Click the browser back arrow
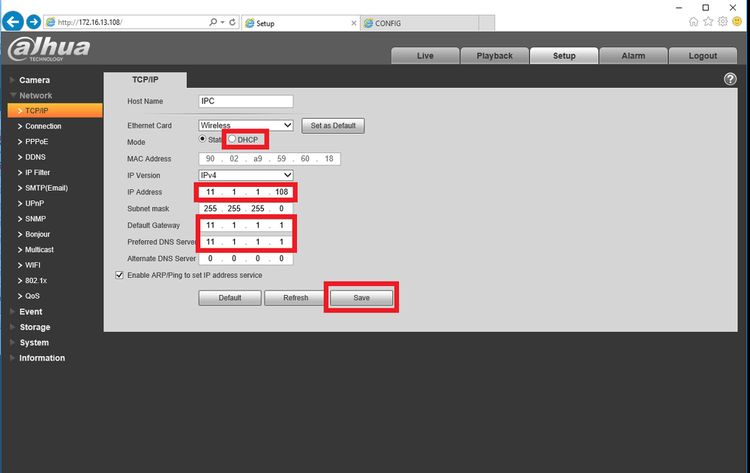 13,22
